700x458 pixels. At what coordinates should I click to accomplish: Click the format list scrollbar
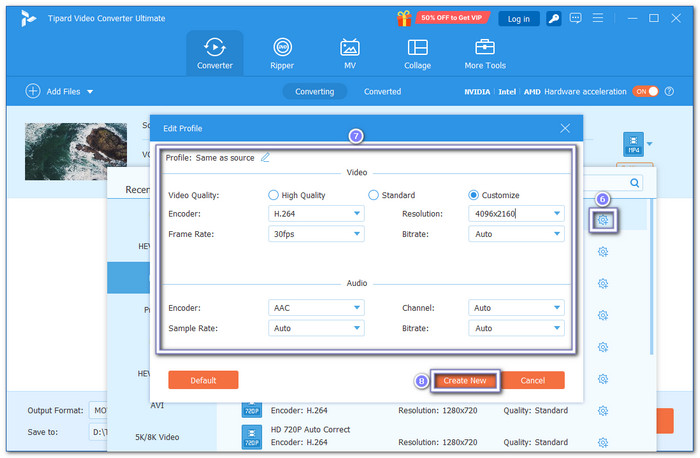[x=651, y=277]
